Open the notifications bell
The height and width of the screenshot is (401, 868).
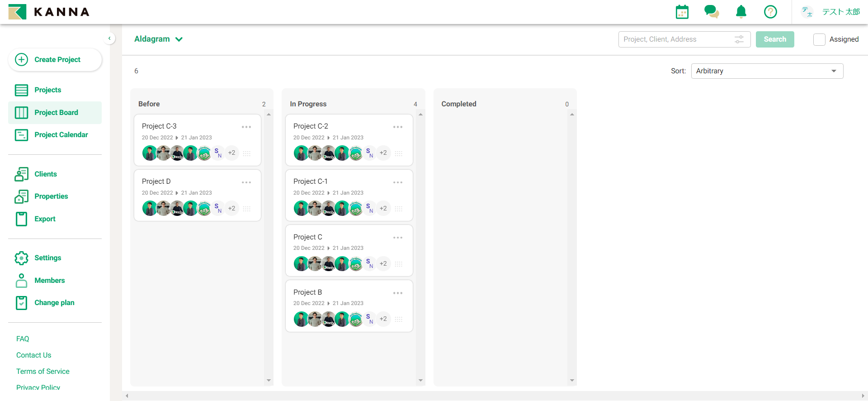coord(741,12)
